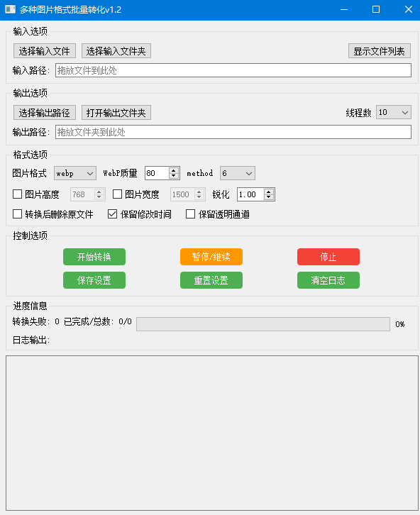
Task: Click the disabled 图片宽度 1500 field
Action: point(187,194)
